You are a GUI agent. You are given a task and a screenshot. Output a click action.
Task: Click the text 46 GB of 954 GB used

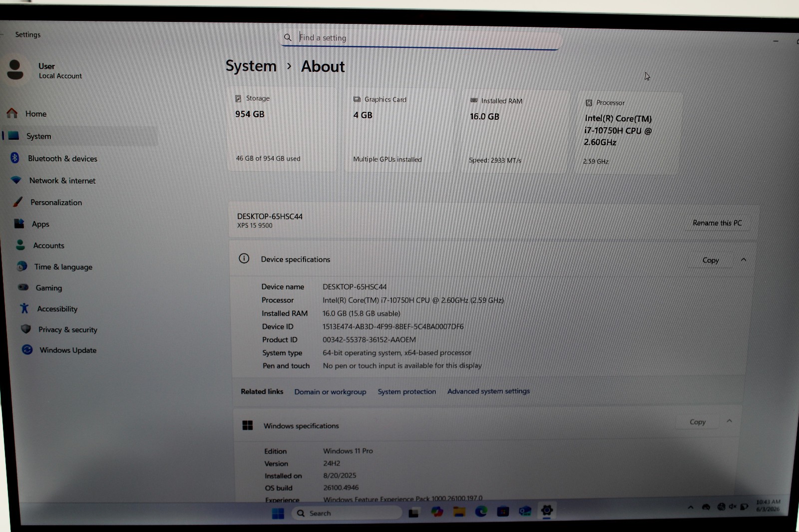pyautogui.click(x=268, y=159)
